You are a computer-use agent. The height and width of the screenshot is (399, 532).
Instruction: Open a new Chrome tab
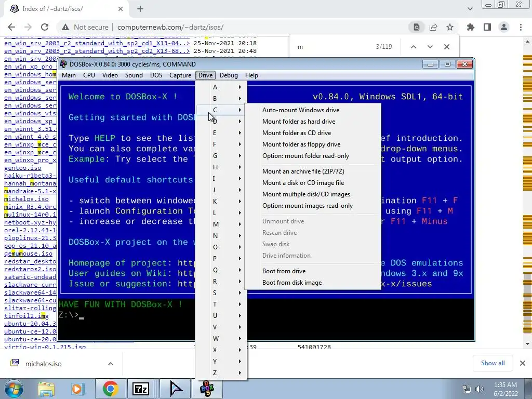point(140,9)
